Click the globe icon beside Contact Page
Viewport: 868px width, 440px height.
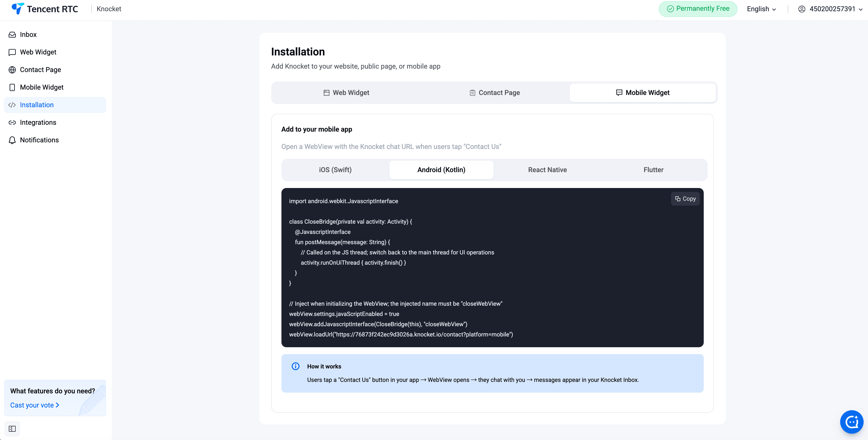12,70
